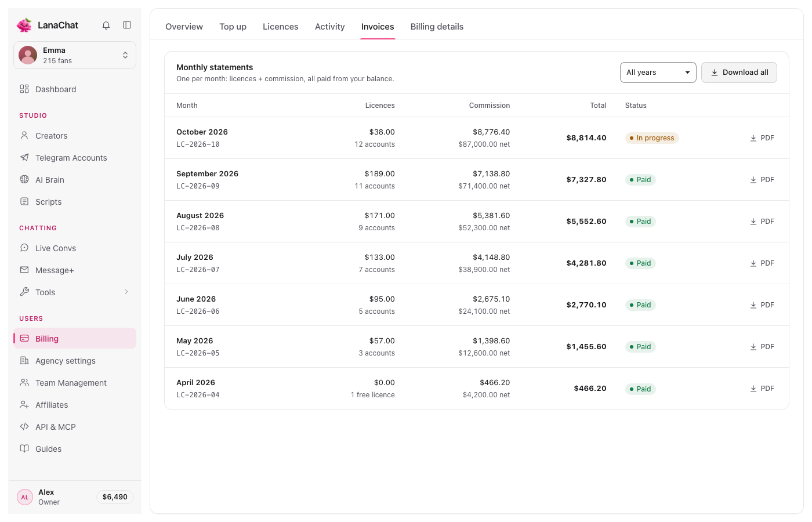Viewport: 812px width, 522px height.
Task: Click the LanaChat logo icon
Action: [x=24, y=25]
